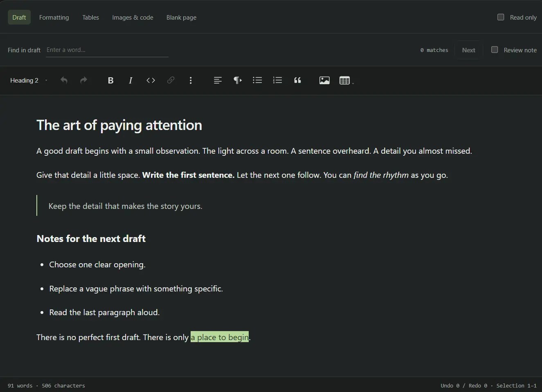Image resolution: width=542 pixels, height=392 pixels.
Task: Open the text alignment tool
Action: (218, 80)
